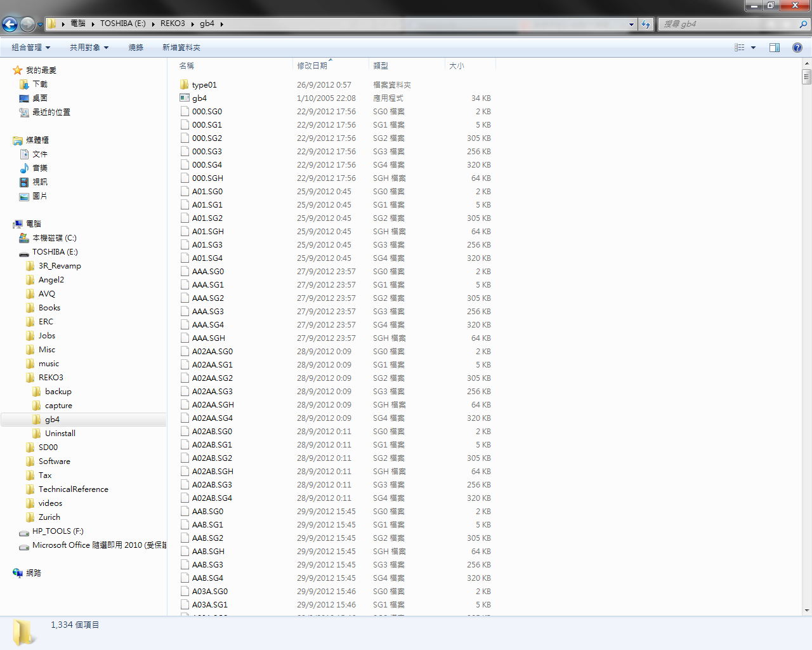Image resolution: width=812 pixels, height=650 pixels.
Task: Open the view options dropdown arrow
Action: tap(754, 48)
